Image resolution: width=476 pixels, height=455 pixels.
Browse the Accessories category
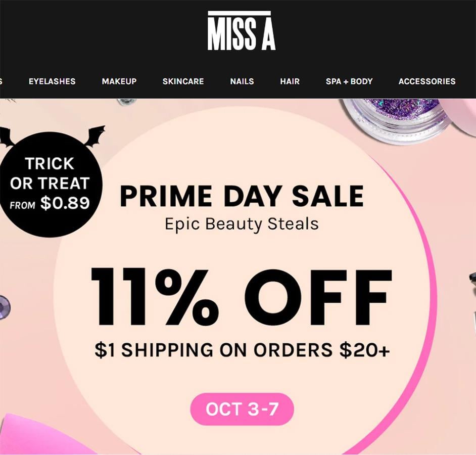(427, 81)
